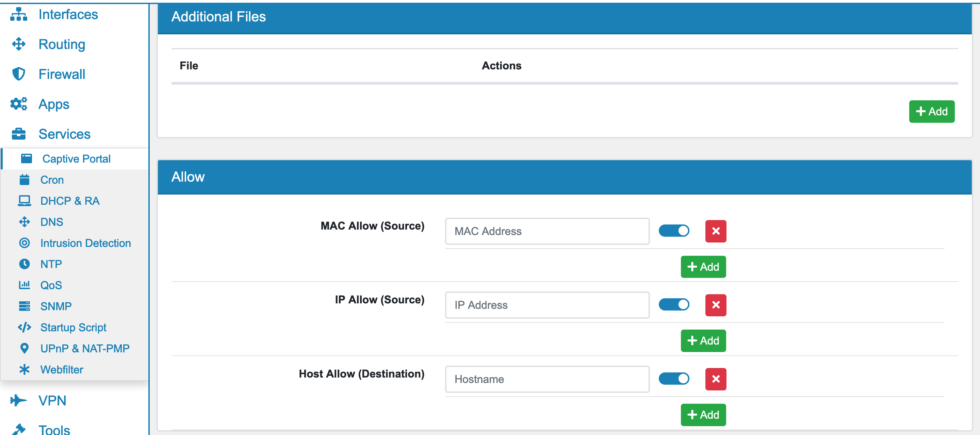Screen dimensions: 980x435
Task: Open the SNMP settings page
Action: (56, 306)
